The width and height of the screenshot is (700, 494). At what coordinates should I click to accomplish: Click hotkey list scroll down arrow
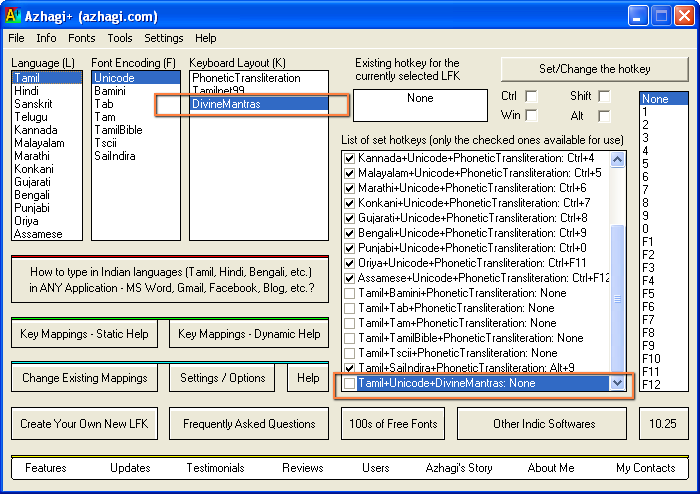click(x=617, y=382)
